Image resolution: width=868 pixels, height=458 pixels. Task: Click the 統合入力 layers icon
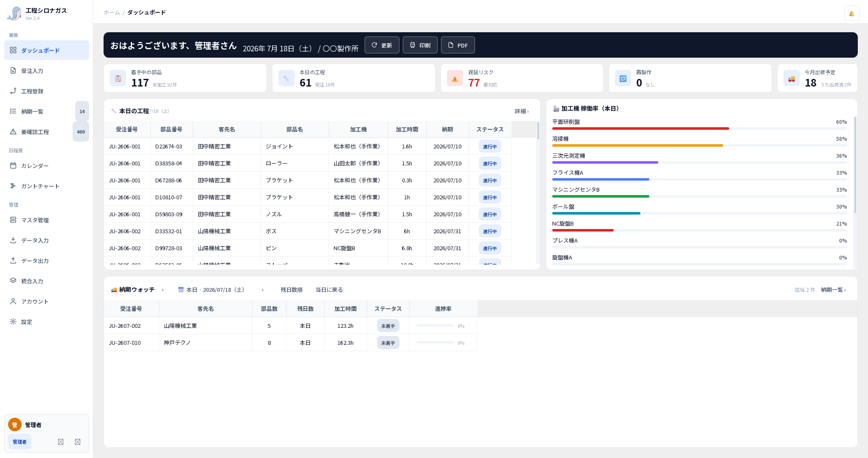pos(13,281)
